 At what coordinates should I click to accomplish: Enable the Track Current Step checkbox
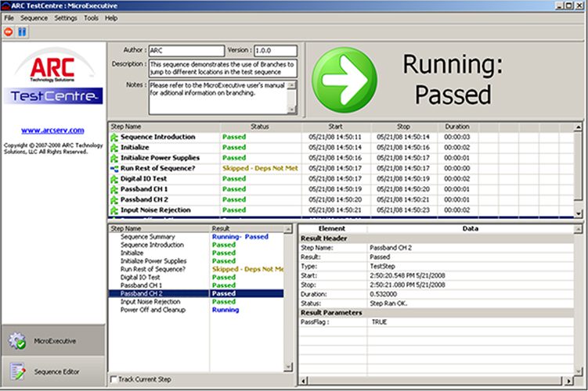tap(114, 379)
